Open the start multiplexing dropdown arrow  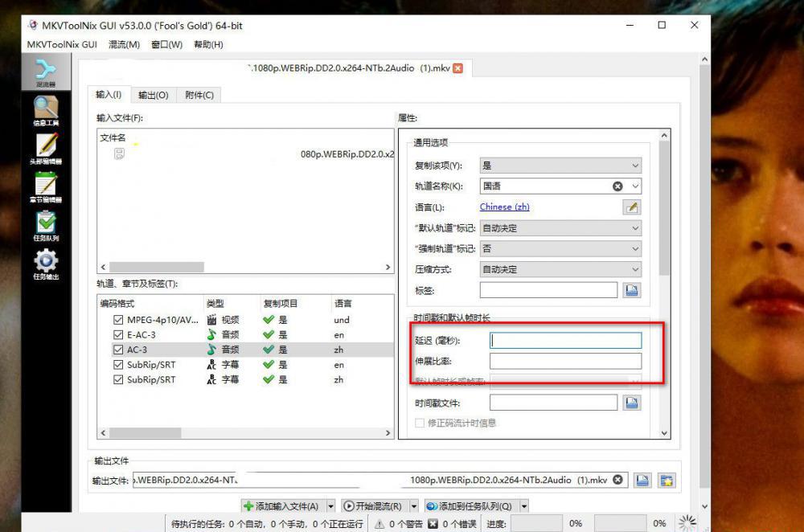[414, 506]
